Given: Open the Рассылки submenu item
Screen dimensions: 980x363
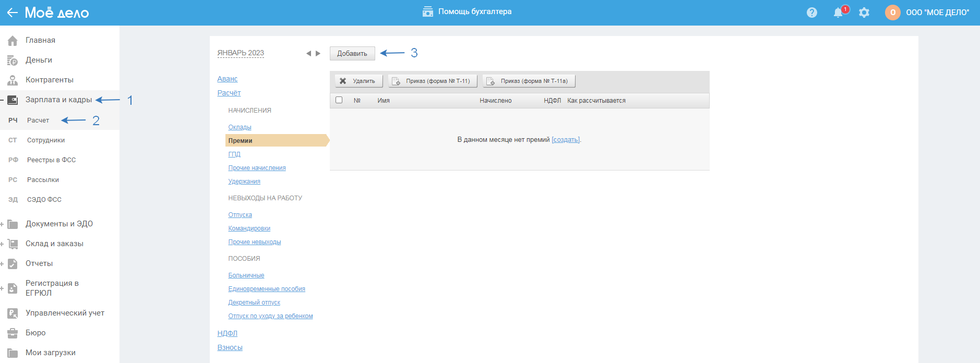Looking at the screenshot, I should pos(43,180).
